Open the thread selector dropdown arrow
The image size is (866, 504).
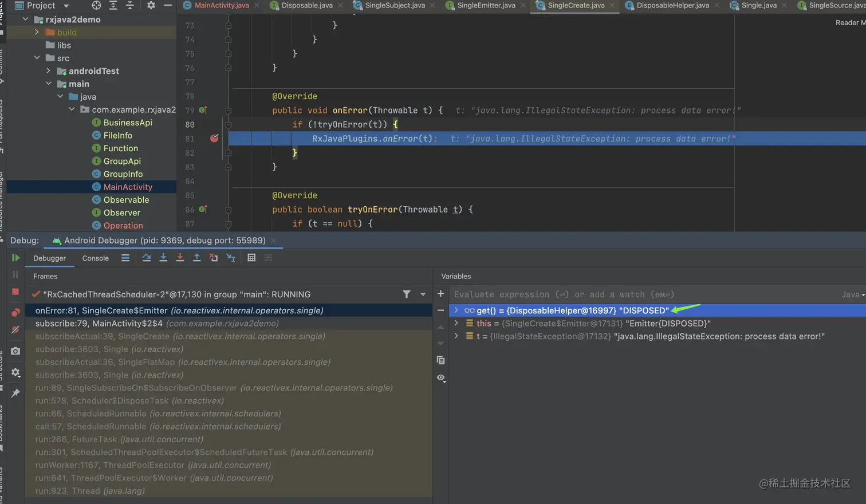(x=423, y=294)
